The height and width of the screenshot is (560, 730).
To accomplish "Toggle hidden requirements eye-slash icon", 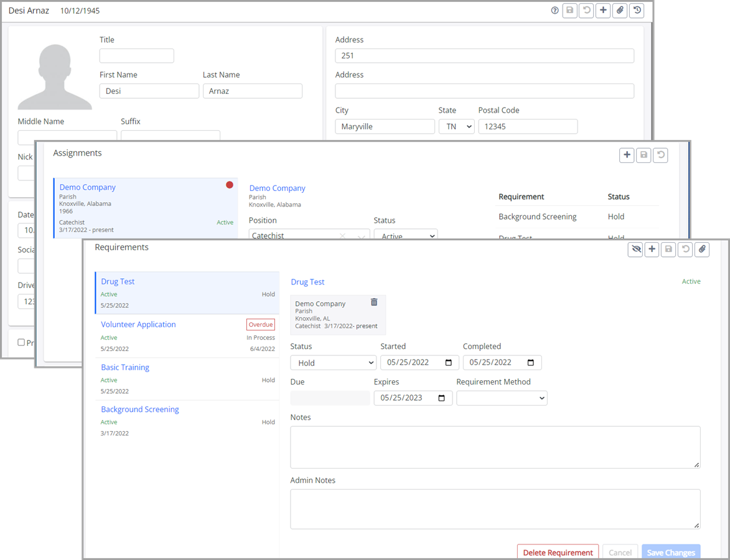I will pos(635,250).
